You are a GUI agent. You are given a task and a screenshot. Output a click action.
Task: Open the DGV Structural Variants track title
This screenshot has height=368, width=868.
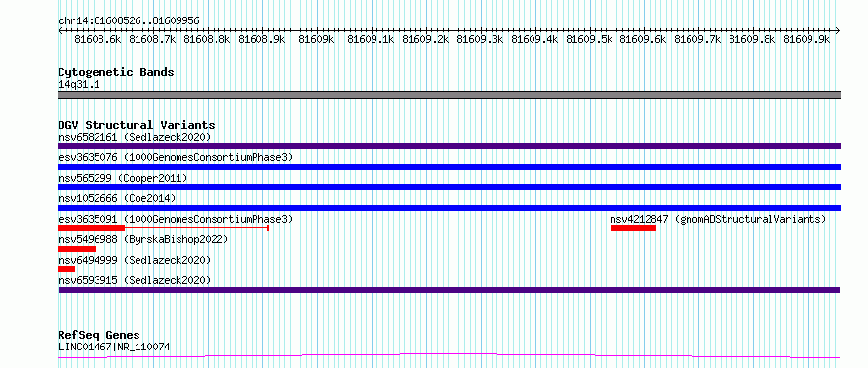(x=137, y=125)
